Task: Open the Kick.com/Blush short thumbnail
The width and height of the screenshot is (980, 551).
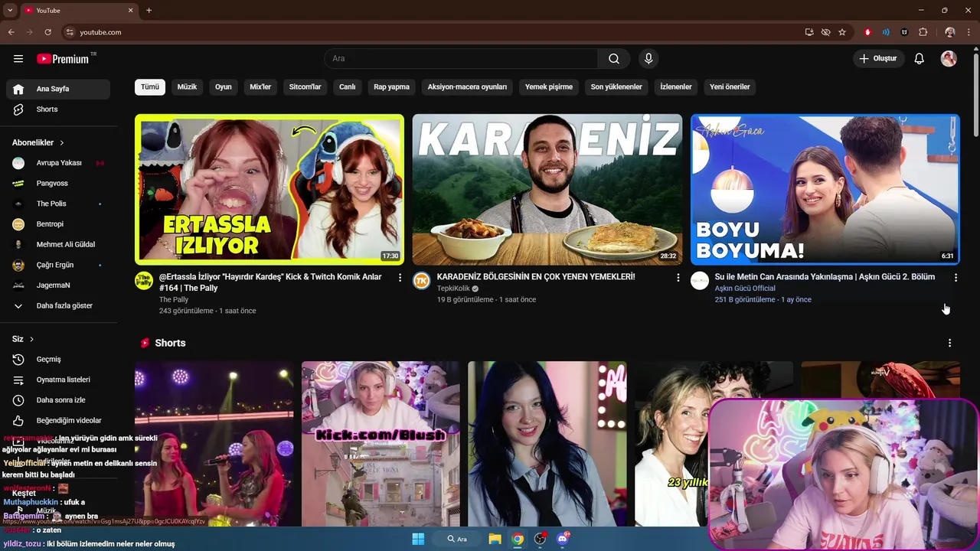Action: tap(381, 444)
